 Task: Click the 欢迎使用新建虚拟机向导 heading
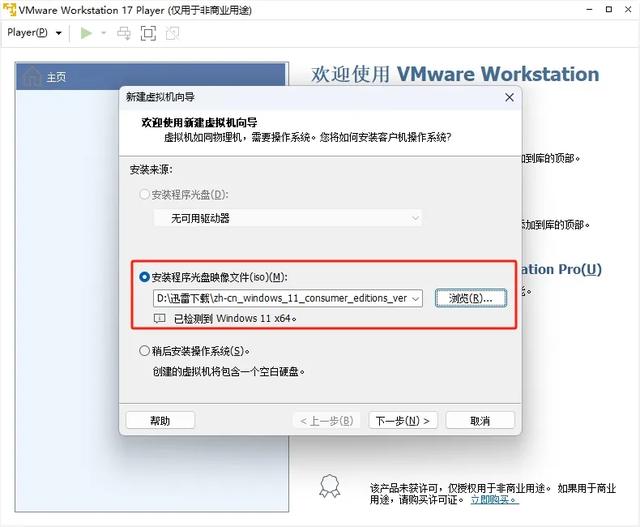coord(199,122)
